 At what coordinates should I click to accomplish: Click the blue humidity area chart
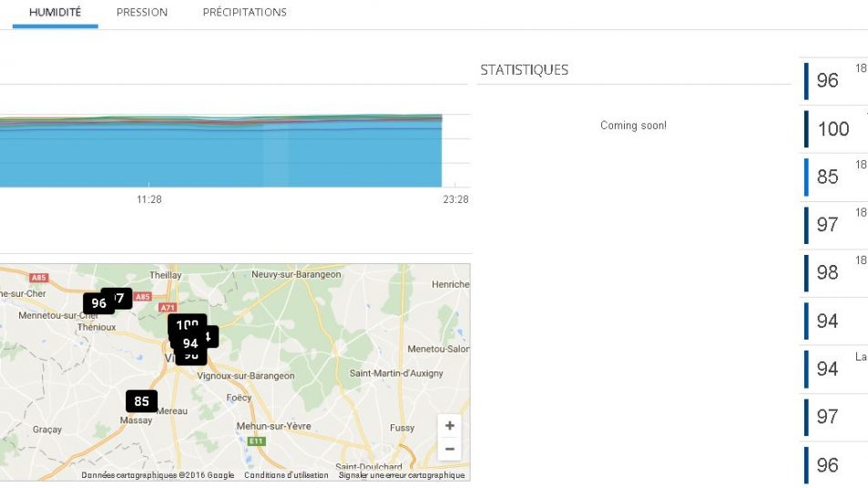tap(219, 155)
